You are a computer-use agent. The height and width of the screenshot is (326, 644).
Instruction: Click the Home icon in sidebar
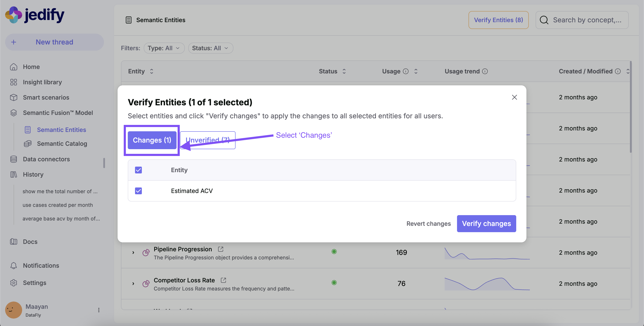tap(13, 67)
